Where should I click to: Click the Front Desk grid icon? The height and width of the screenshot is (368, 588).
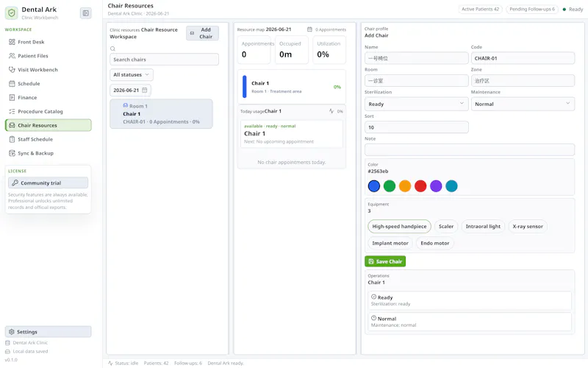(12, 42)
